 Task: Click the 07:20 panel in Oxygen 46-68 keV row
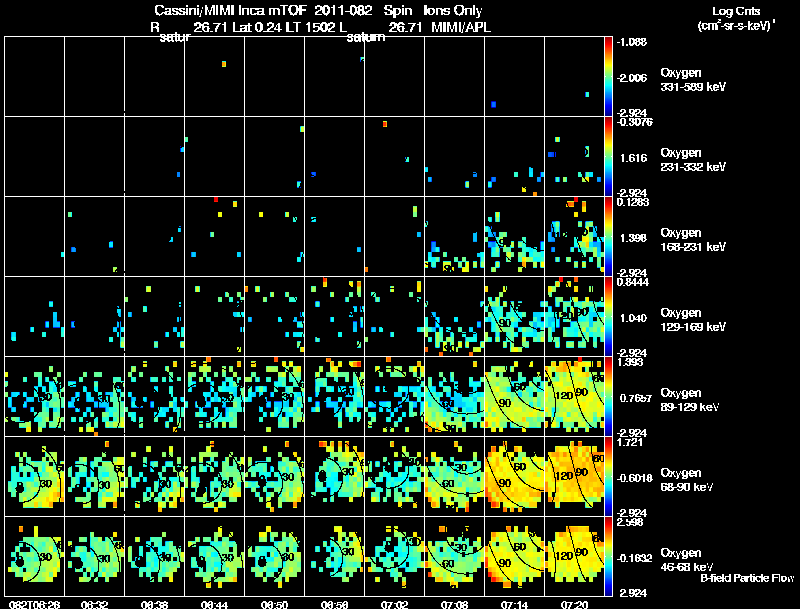point(574,556)
